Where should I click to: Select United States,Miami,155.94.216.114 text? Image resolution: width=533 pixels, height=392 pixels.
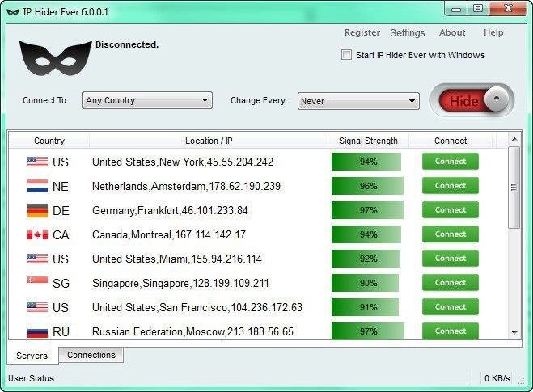177,259
